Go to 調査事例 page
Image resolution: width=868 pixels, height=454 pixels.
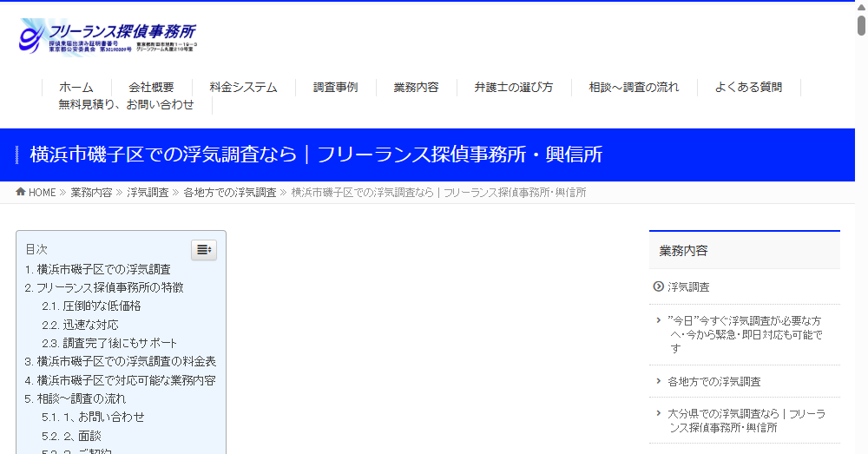click(x=335, y=87)
